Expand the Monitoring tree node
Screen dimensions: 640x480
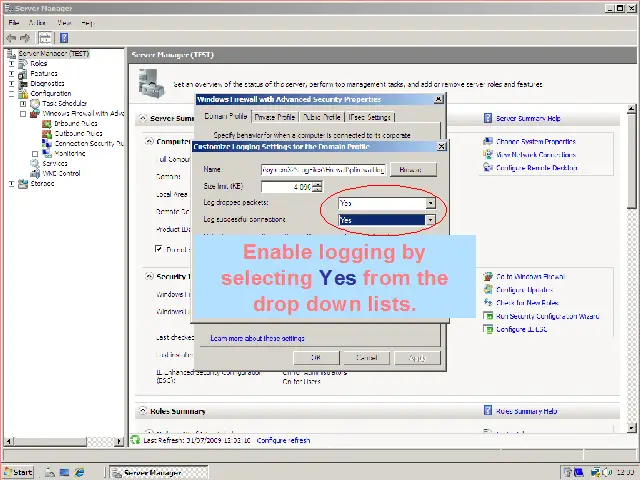[35, 154]
